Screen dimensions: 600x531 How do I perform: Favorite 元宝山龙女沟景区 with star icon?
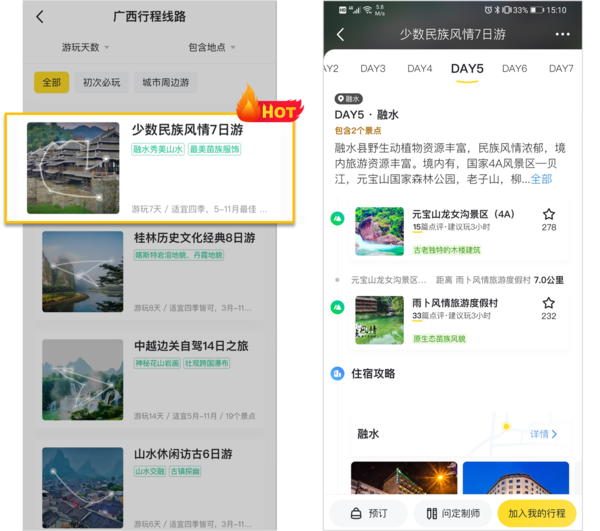548,215
